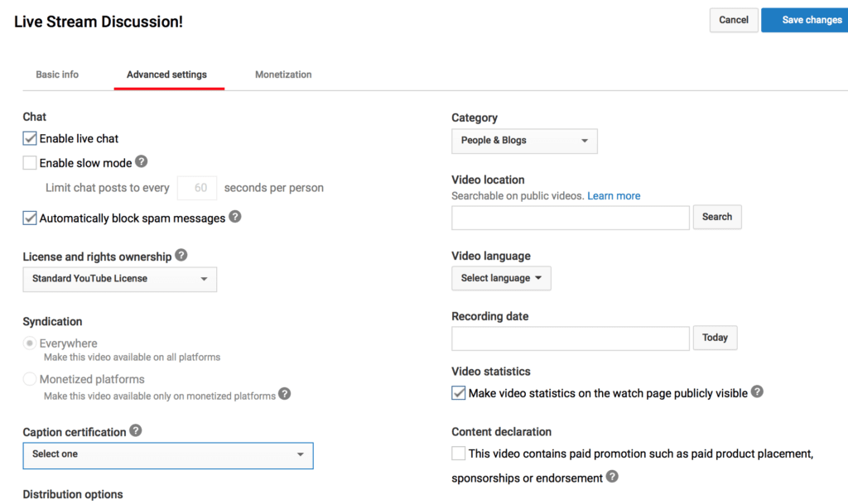
Task: Open help icon for License and rights ownership
Action: (181, 256)
